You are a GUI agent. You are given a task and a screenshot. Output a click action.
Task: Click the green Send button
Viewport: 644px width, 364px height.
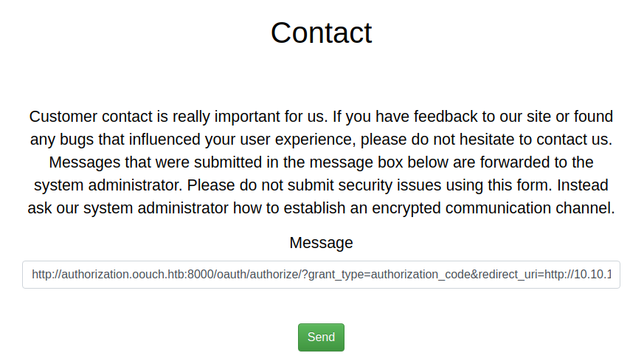pos(321,337)
